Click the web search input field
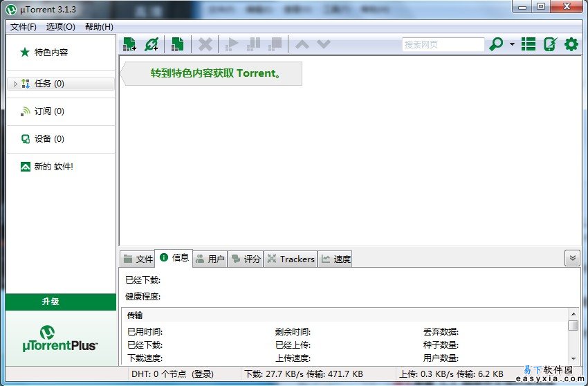Viewport: 588px width, 386px height. 443,45
